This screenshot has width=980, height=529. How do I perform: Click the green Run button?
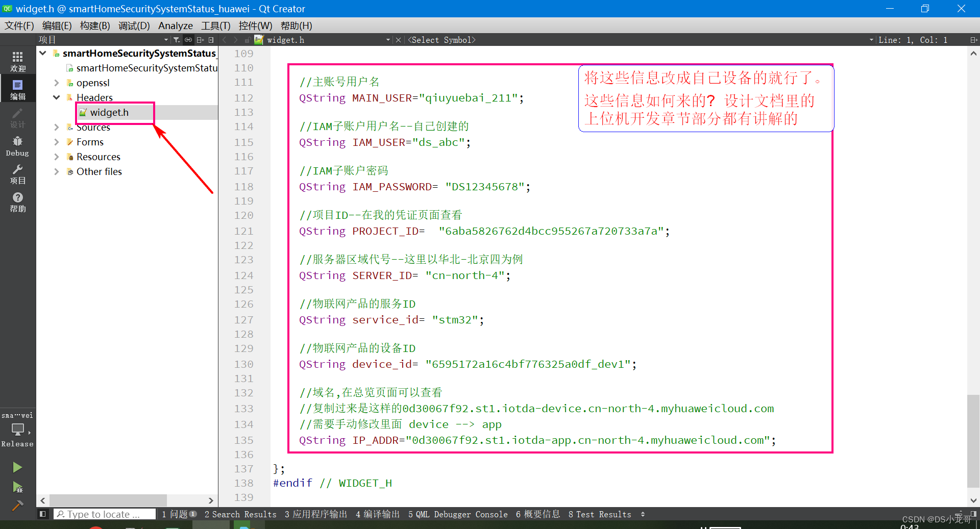click(17, 467)
